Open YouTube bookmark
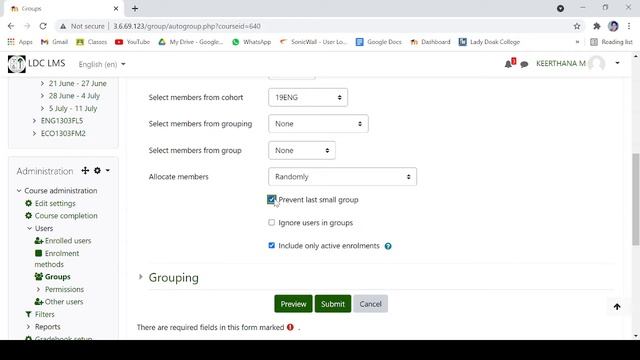 (x=132, y=42)
